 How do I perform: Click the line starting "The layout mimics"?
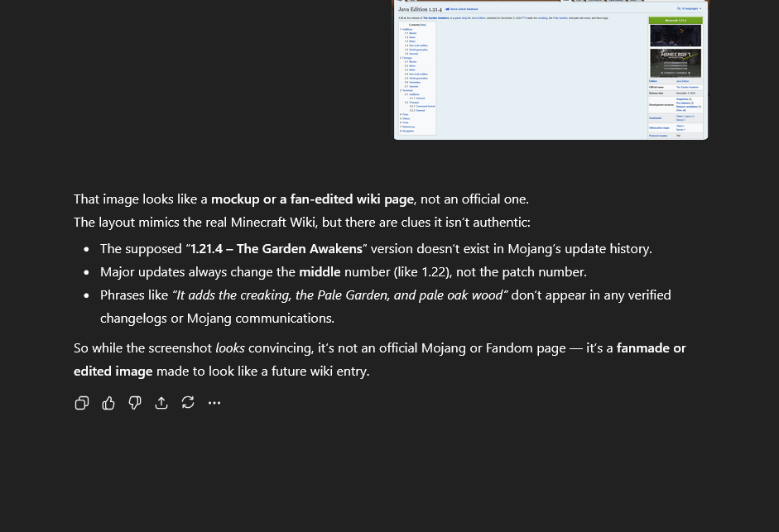(301, 222)
